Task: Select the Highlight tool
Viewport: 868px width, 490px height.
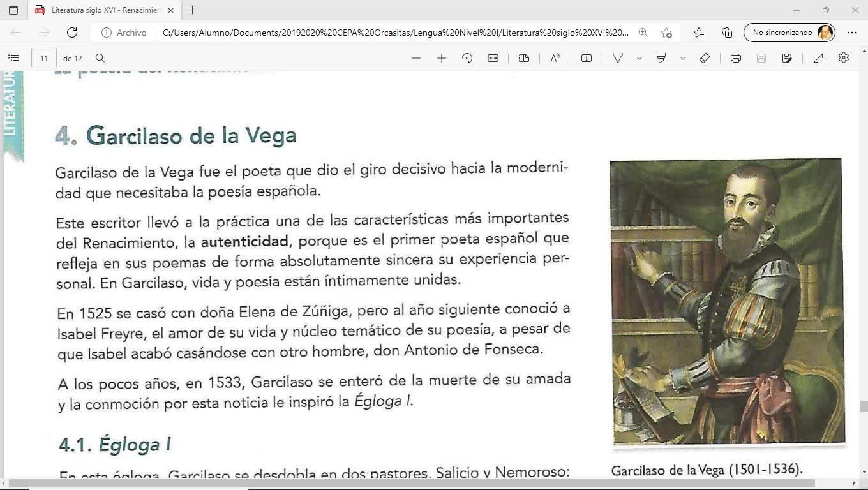Action: tap(661, 58)
